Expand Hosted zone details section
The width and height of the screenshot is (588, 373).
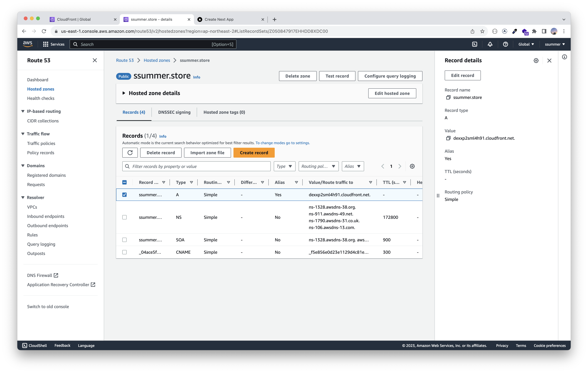click(124, 93)
